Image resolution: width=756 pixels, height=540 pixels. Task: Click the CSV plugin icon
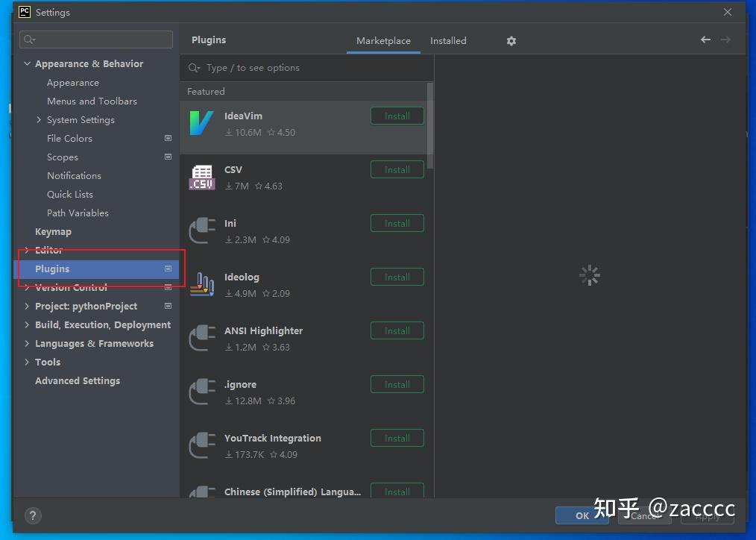[x=201, y=178]
